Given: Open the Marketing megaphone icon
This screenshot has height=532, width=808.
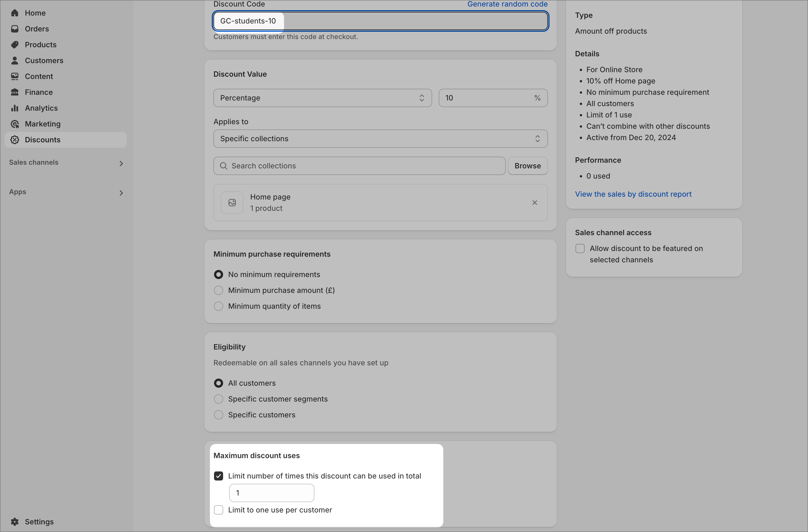Looking at the screenshot, I should coord(15,124).
